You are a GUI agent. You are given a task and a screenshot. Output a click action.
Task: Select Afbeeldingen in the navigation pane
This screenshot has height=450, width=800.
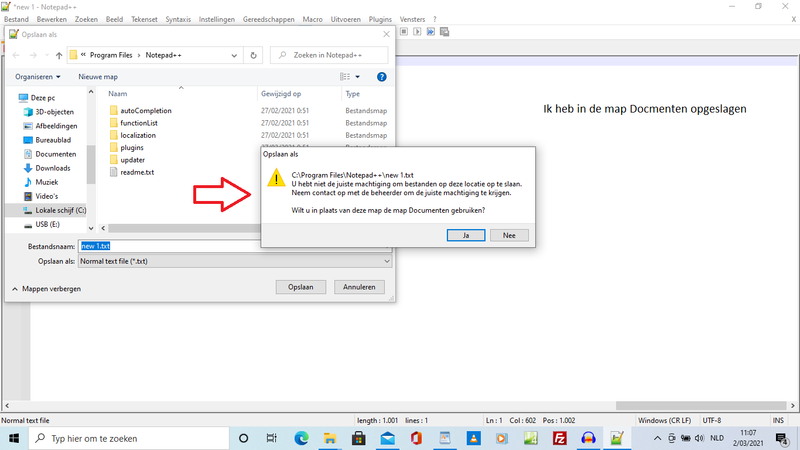click(50, 126)
